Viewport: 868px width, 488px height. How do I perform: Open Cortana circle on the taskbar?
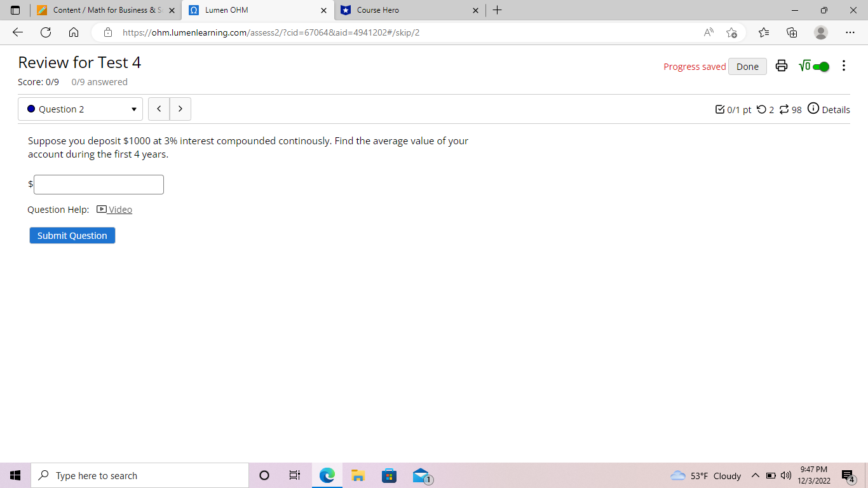264,475
